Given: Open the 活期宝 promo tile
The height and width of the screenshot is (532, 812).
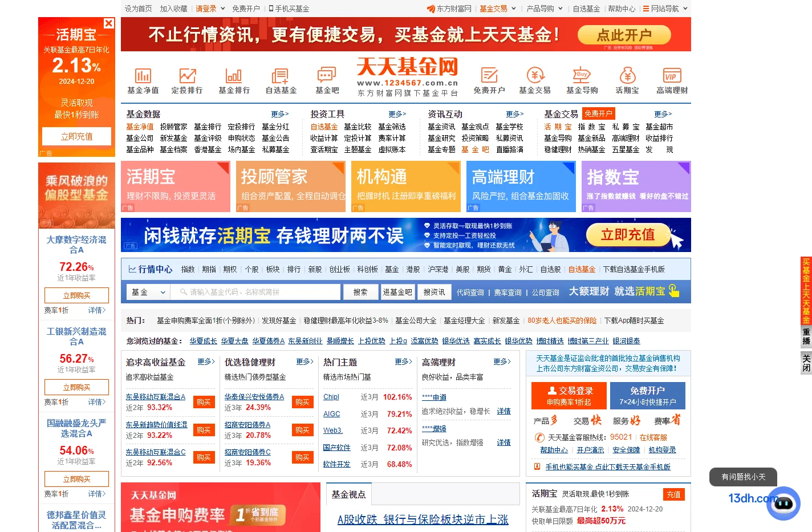Looking at the screenshot, I should click(x=176, y=186).
